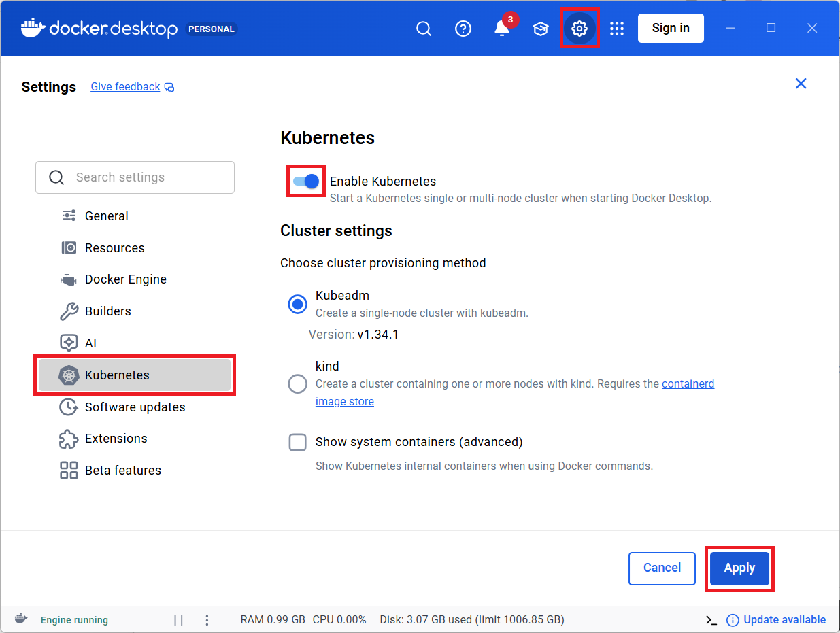Viewport: 840px width, 633px height.
Task: Click the AI sparkle icon
Action: 69,343
